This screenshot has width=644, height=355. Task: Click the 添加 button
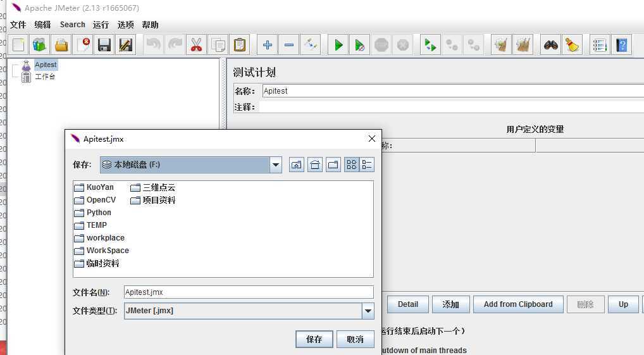coord(450,304)
